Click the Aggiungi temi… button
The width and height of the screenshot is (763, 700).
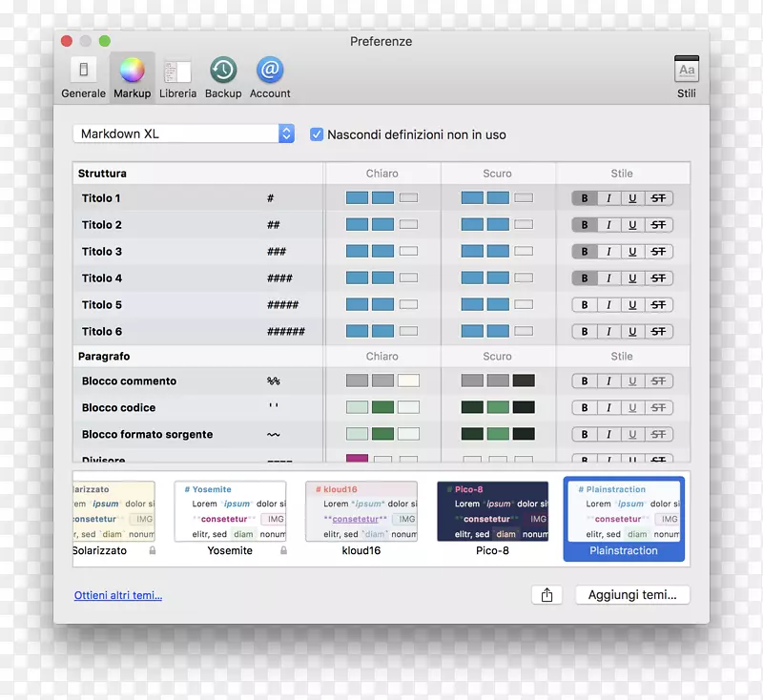[x=631, y=595]
